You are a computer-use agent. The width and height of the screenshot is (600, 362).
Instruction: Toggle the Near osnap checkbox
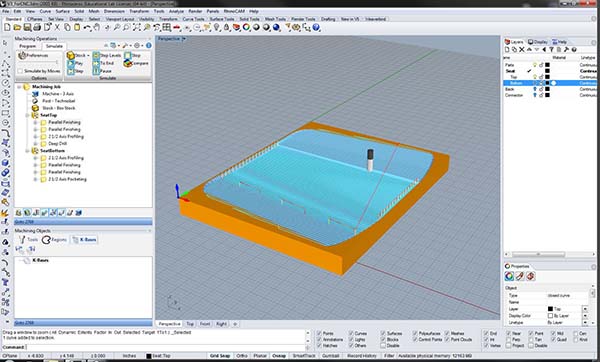[x=508, y=333]
